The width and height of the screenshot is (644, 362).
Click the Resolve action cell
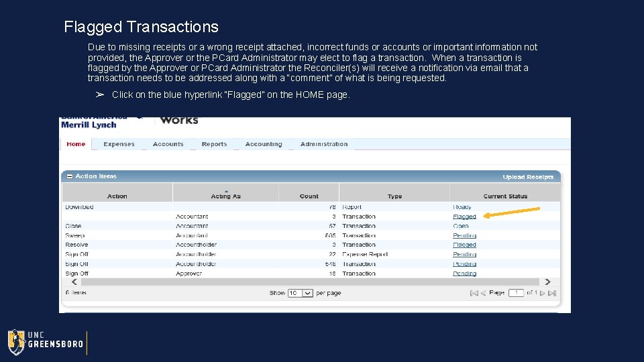click(x=76, y=245)
